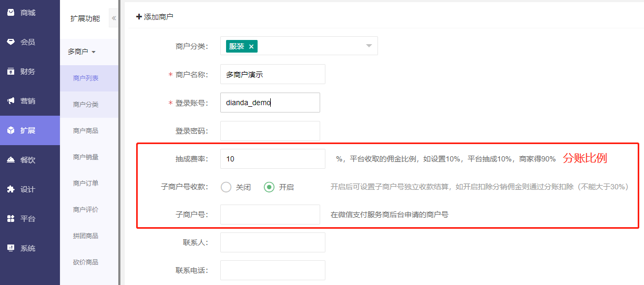
Task: Select the 开启 radio for 子商户号收款
Action: (269, 187)
